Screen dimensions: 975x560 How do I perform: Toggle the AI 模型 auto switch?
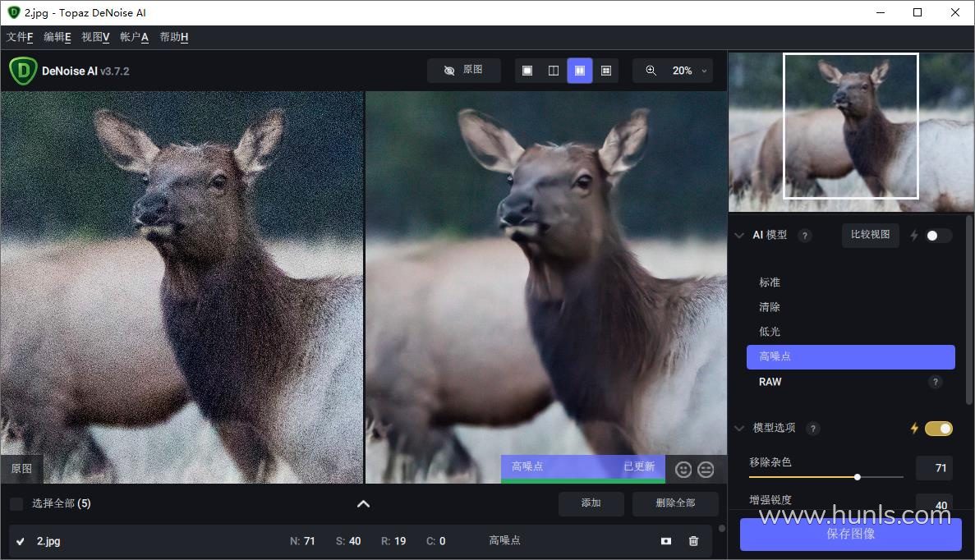[x=938, y=236]
